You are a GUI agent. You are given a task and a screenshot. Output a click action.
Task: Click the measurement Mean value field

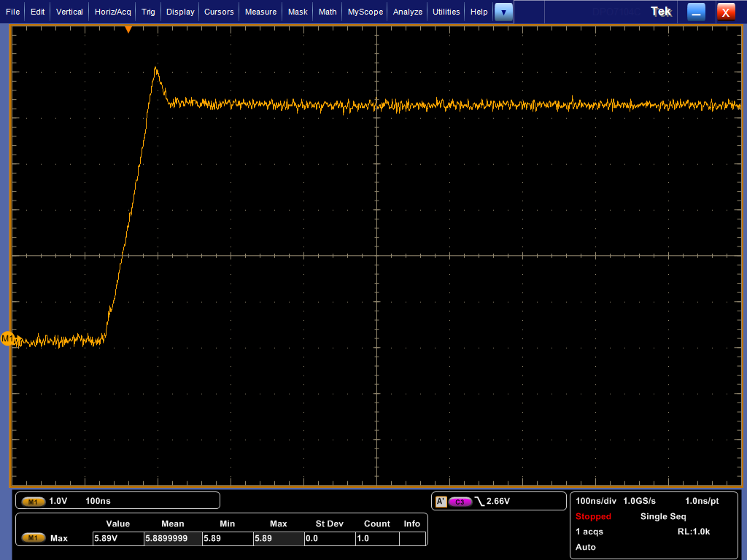tap(173, 538)
